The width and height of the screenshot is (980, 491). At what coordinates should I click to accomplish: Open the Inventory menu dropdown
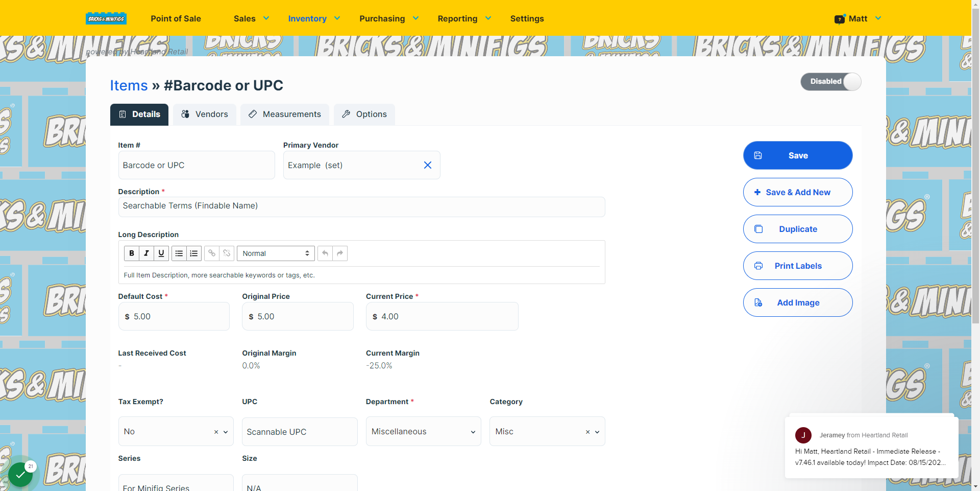pyautogui.click(x=314, y=18)
